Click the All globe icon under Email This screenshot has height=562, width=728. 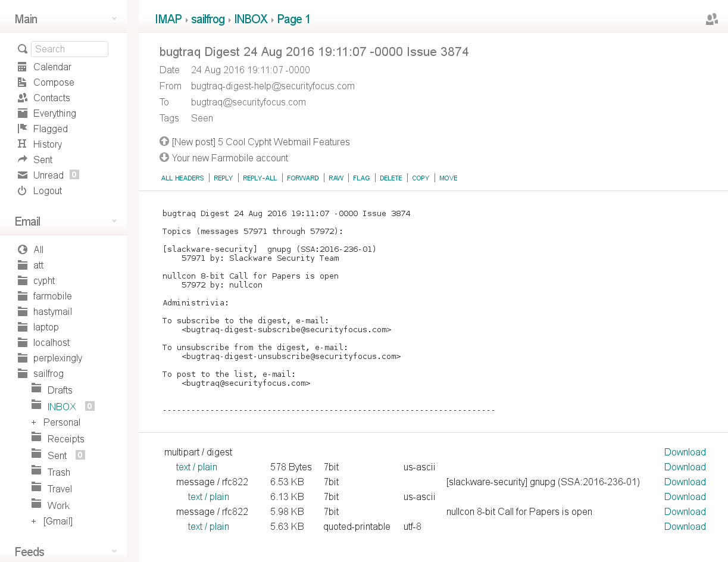coord(22,249)
